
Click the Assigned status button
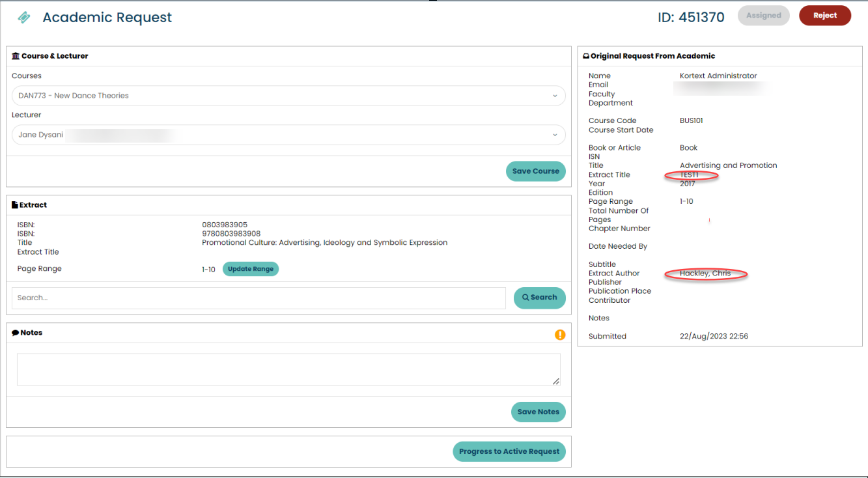tap(763, 16)
